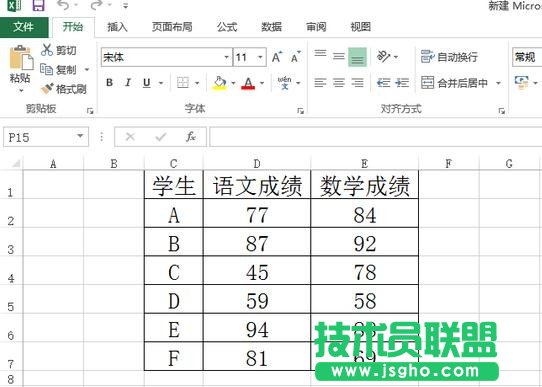Viewport: 542px width, 387px height.
Task: Toggle center text horizontally
Action: click(x=339, y=83)
